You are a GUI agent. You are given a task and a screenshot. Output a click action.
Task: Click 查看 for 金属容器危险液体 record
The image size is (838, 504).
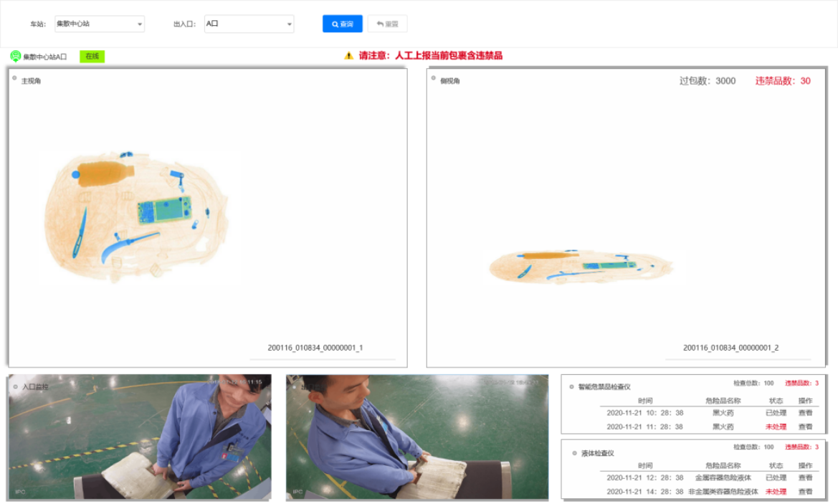[x=805, y=477]
